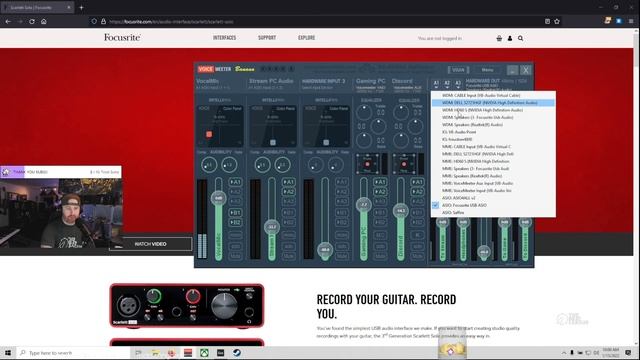Viewport: 640px width, 360px height.
Task: Open A1 hardware out device dropdown
Action: [x=436, y=84]
